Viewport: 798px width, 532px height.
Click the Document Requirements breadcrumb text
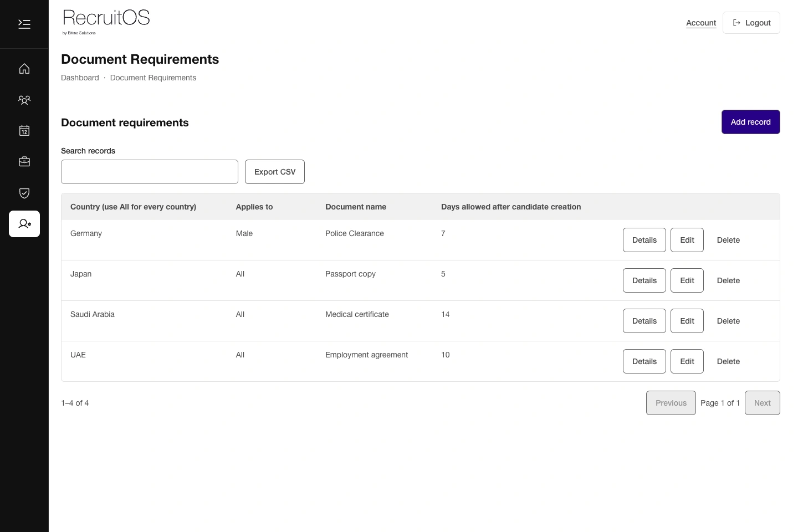pyautogui.click(x=153, y=78)
